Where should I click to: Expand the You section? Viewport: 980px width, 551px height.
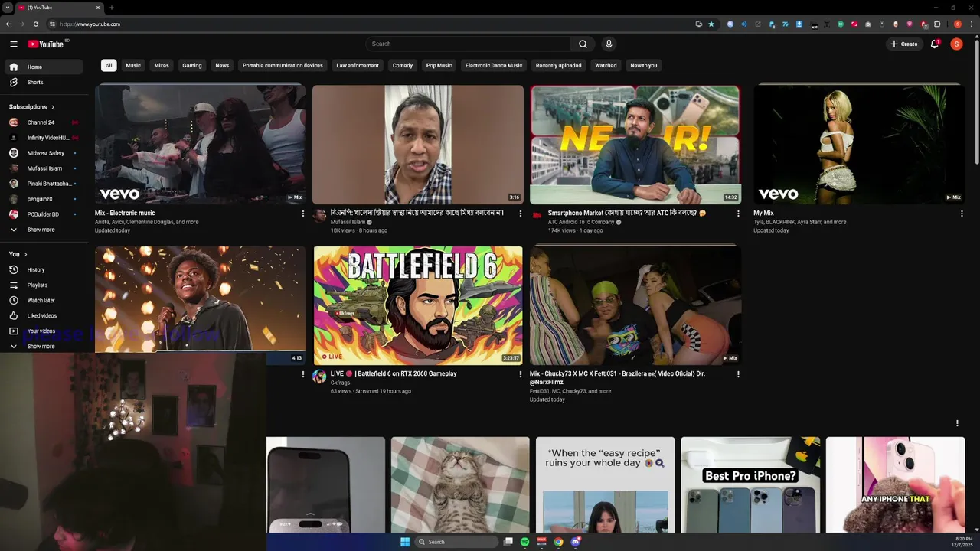(18, 254)
